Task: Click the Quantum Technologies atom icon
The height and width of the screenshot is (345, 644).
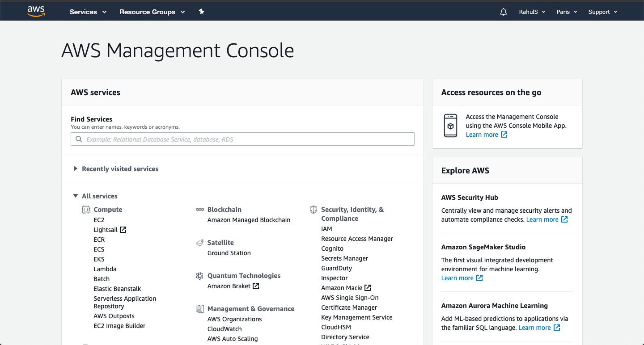Action: point(199,275)
